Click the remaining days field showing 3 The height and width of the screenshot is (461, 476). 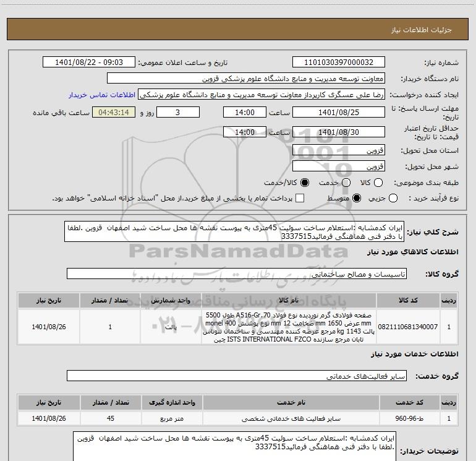point(178,112)
